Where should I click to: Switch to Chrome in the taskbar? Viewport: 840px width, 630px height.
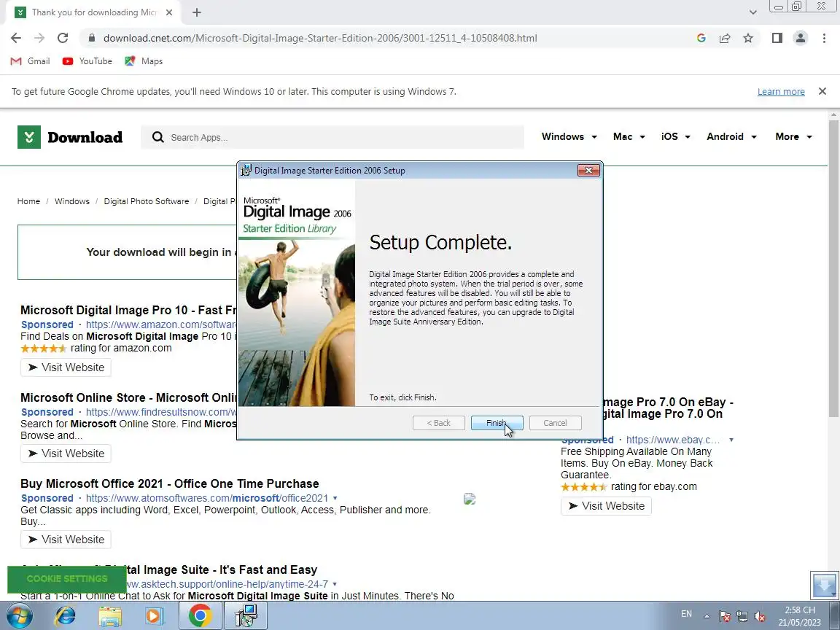[200, 616]
